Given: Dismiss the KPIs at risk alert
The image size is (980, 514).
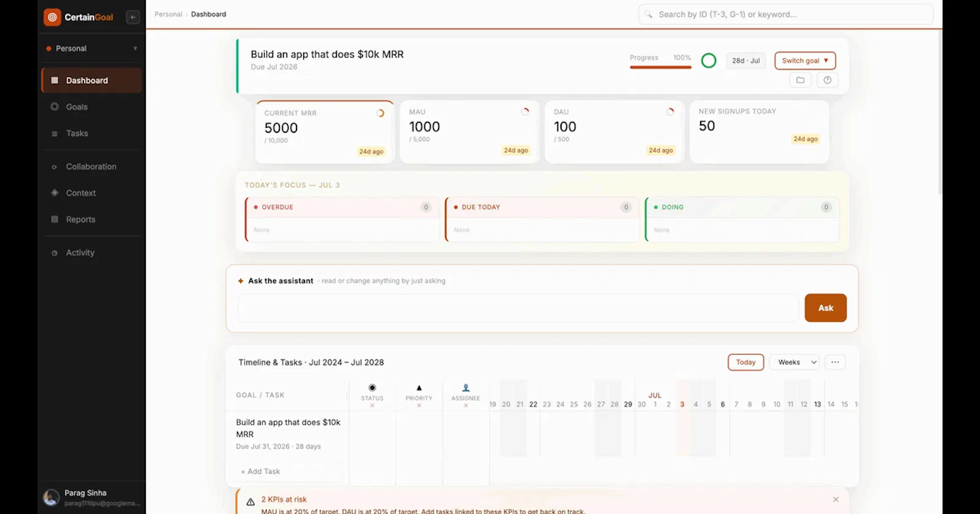Looking at the screenshot, I should (x=836, y=500).
